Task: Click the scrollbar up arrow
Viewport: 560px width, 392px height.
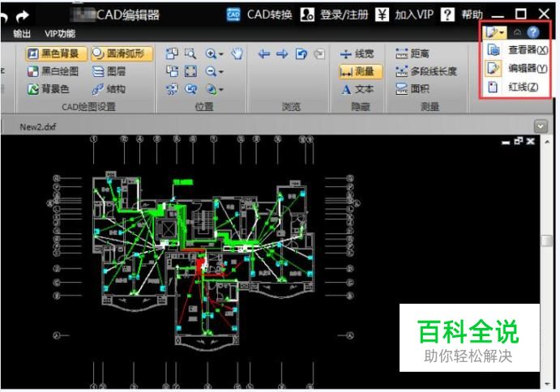Action: (x=547, y=142)
